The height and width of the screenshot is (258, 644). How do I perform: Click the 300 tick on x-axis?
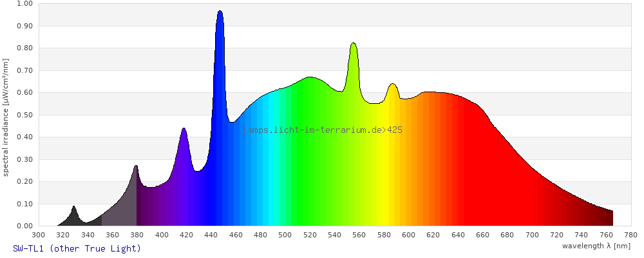pyautogui.click(x=39, y=235)
